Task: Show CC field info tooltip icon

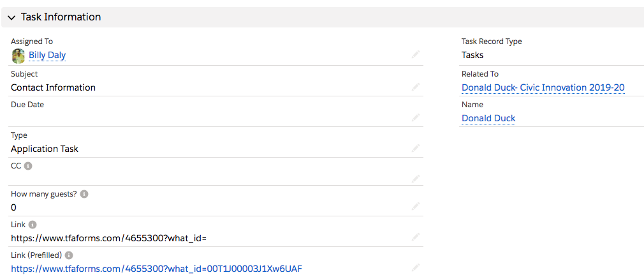Action: (28, 166)
